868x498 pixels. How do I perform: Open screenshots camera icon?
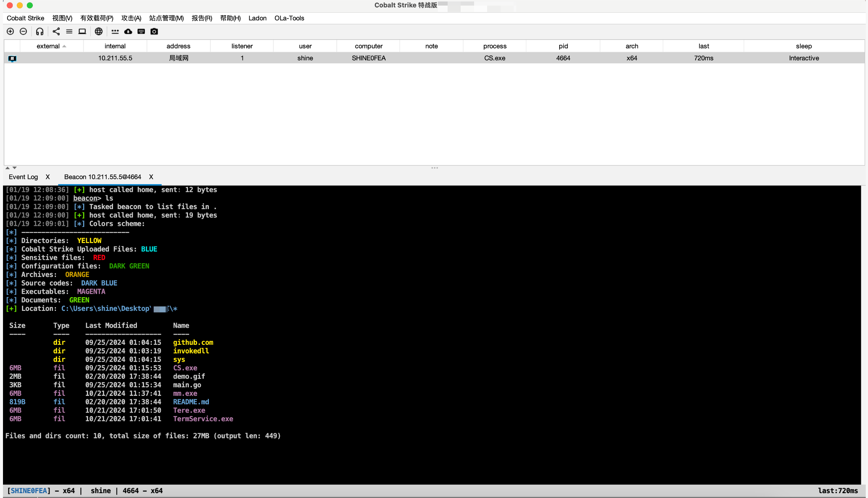154,32
